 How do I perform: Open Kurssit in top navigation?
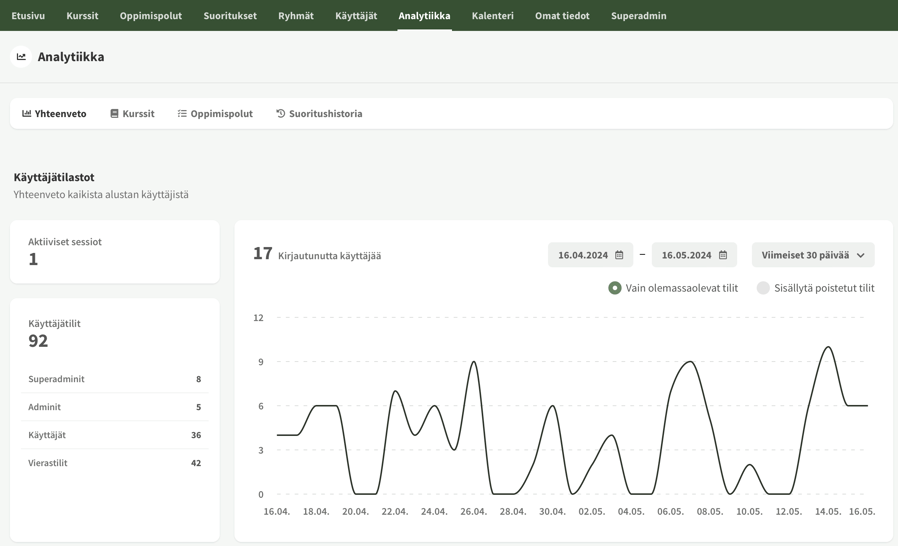(82, 15)
